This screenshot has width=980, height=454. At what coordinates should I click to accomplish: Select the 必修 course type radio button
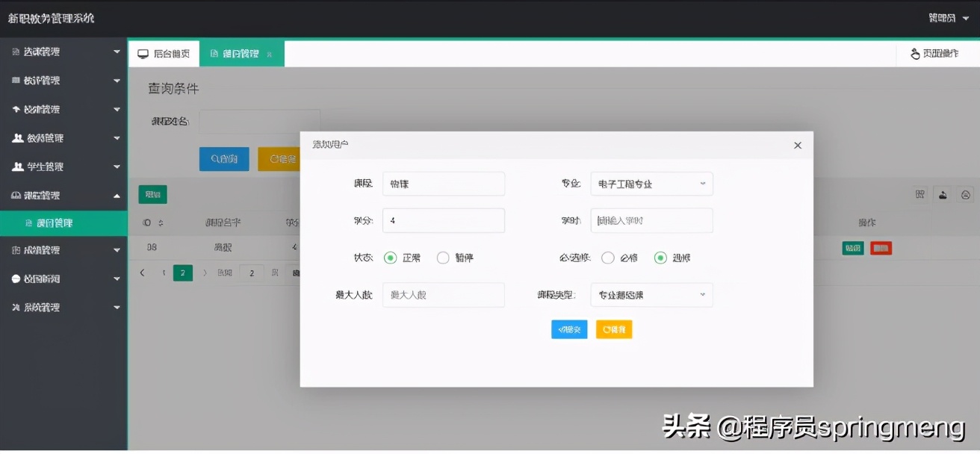[608, 258]
